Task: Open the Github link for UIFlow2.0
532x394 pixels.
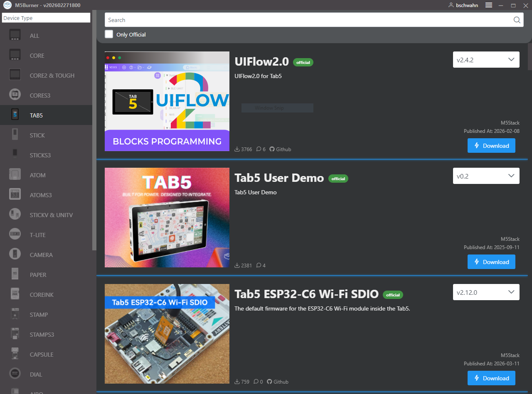Action: point(280,149)
